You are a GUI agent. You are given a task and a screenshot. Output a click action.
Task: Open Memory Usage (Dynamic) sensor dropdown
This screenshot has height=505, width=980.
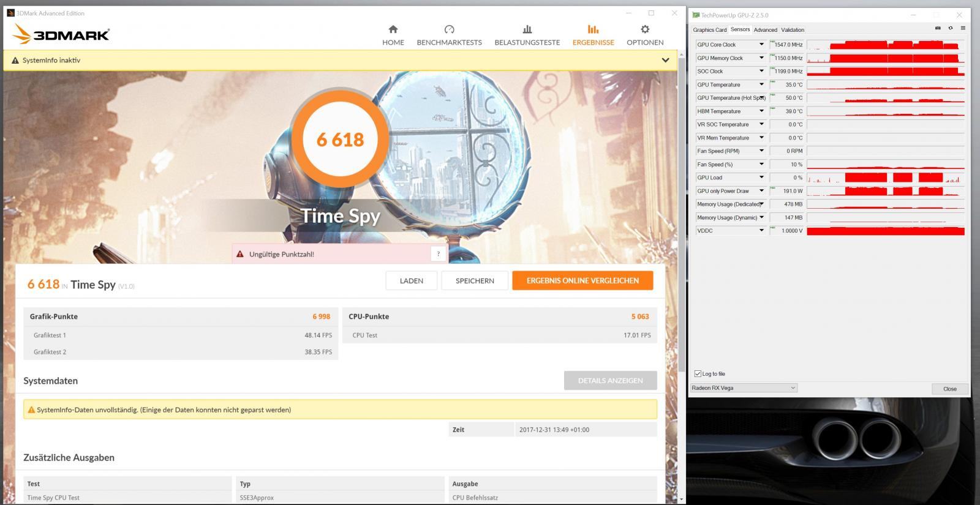coord(761,217)
